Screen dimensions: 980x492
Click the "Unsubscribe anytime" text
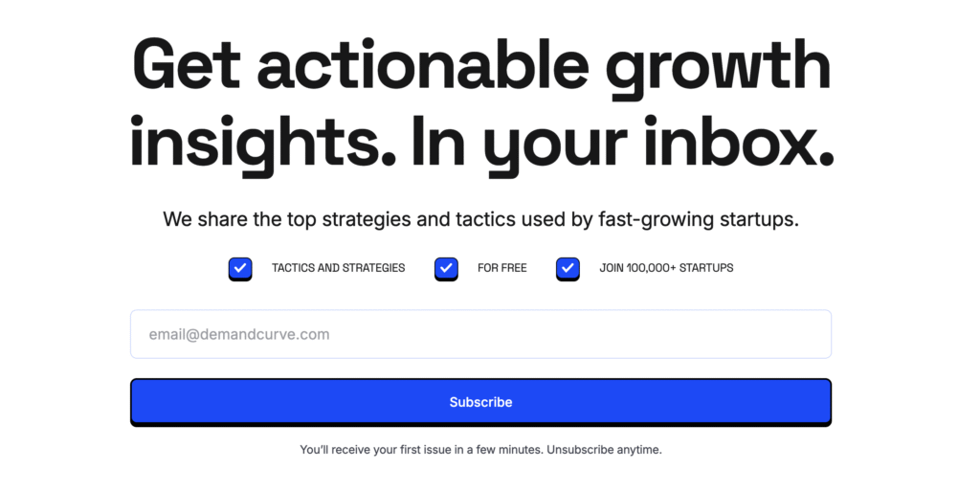click(x=604, y=449)
